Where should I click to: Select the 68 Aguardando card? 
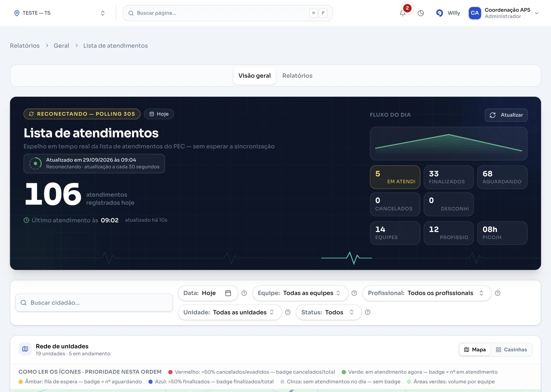[x=502, y=177]
